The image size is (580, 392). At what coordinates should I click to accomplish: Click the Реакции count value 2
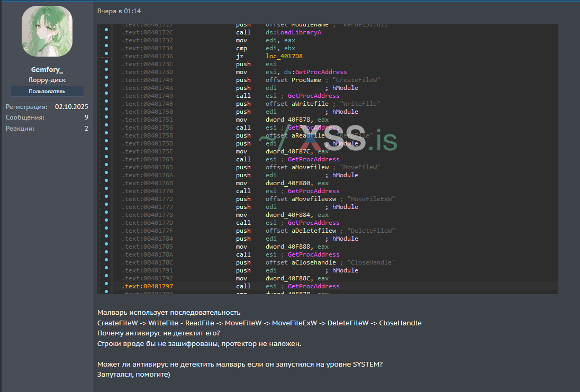(x=86, y=129)
